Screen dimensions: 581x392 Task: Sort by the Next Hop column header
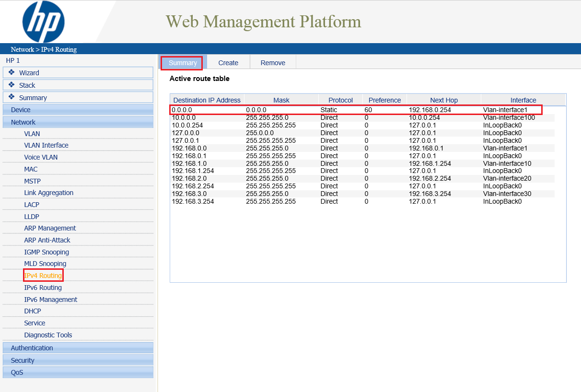pos(444,100)
